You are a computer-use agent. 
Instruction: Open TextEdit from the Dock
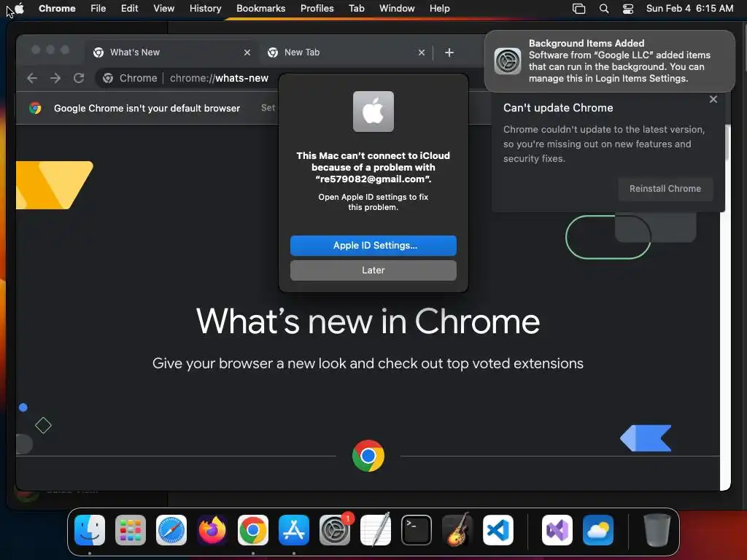[x=376, y=530]
